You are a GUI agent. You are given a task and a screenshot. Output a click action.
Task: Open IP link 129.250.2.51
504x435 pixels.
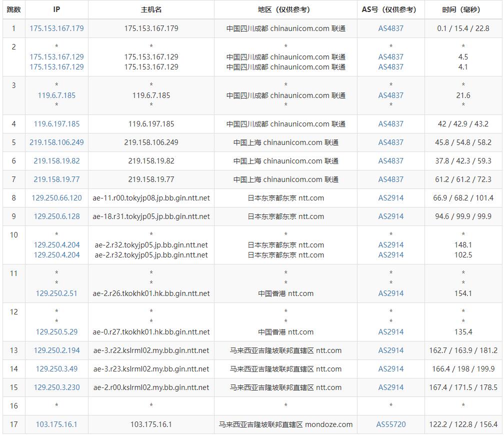pyautogui.click(x=56, y=293)
